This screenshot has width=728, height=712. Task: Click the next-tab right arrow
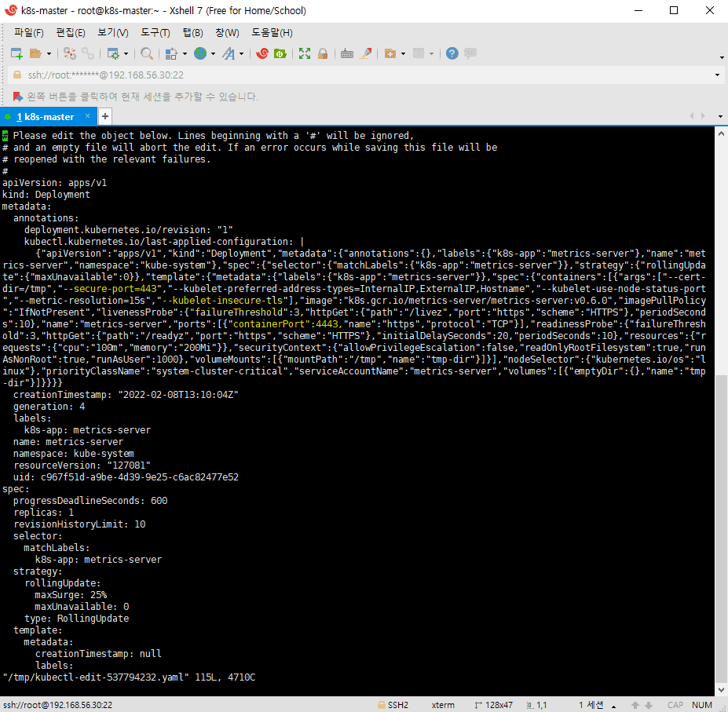point(703,116)
